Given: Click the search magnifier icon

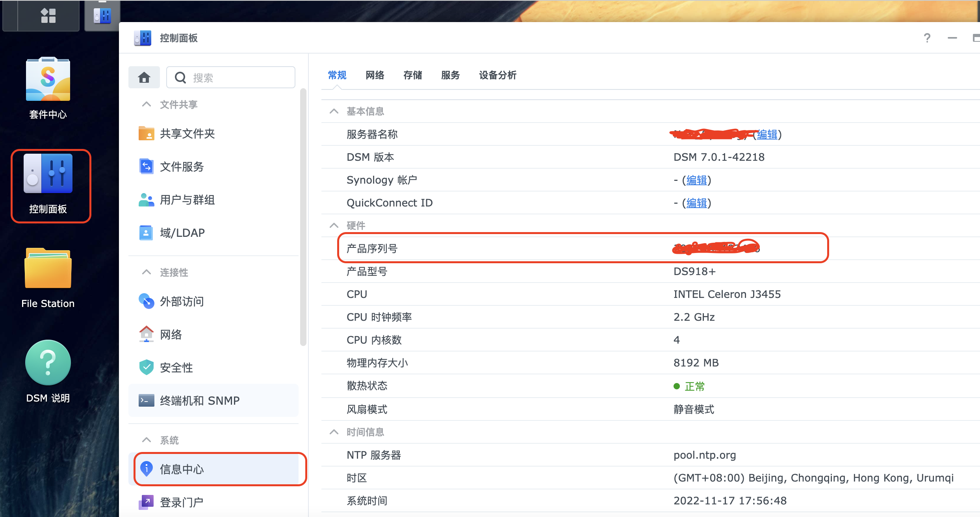Looking at the screenshot, I should pyautogui.click(x=180, y=78).
